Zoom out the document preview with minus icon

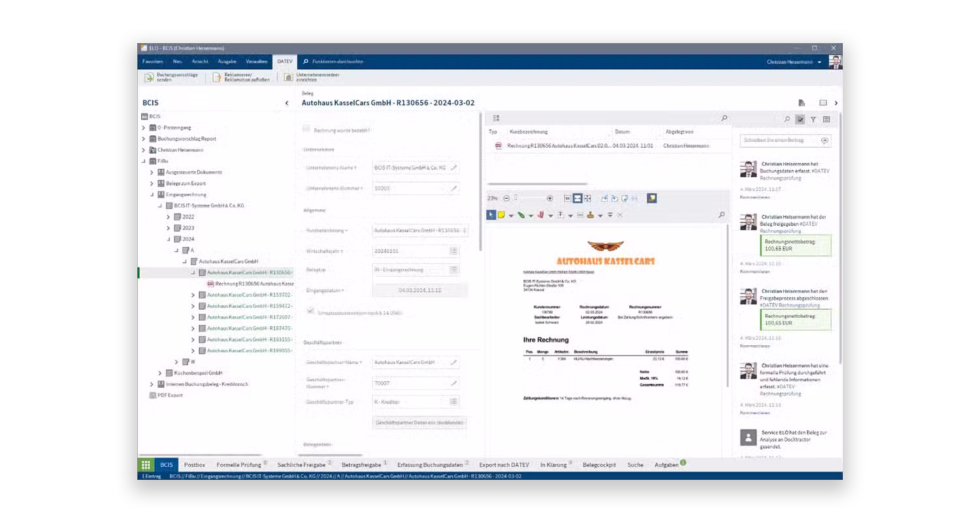(x=506, y=198)
